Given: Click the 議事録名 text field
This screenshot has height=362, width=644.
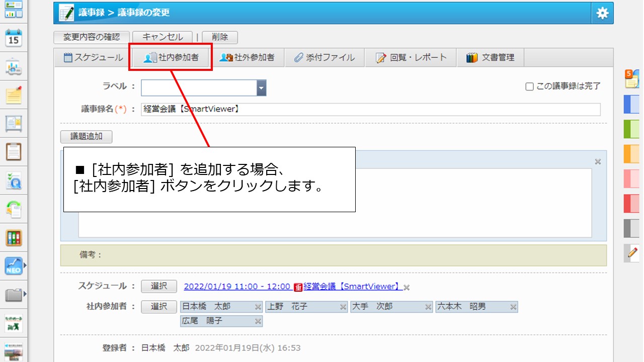Looking at the screenshot, I should point(371,110).
